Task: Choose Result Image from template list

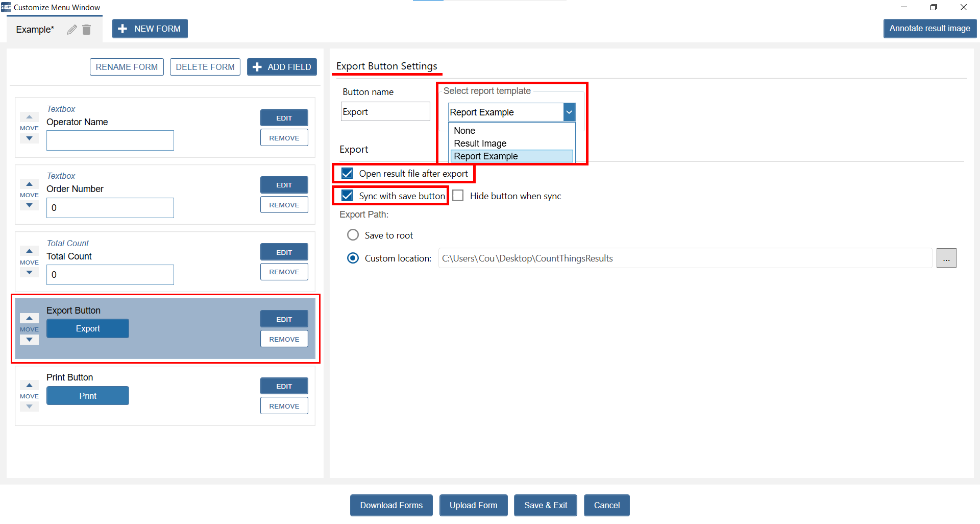Action: pos(480,144)
